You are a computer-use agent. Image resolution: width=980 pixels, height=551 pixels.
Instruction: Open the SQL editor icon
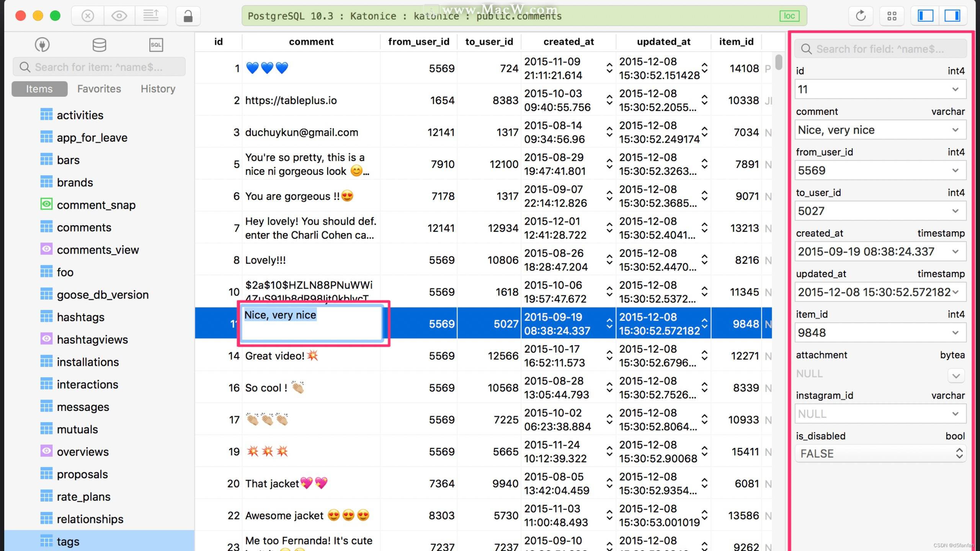pos(156,44)
